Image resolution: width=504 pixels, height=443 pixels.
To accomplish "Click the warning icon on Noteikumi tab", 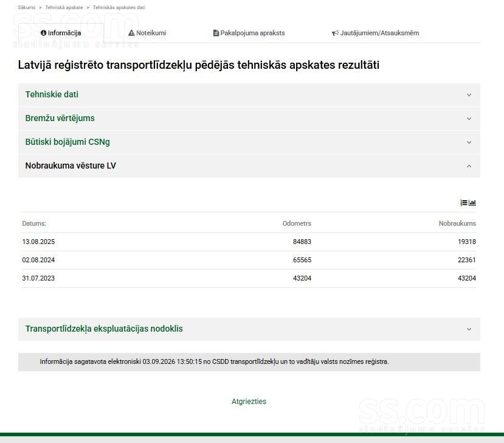I will [x=131, y=33].
